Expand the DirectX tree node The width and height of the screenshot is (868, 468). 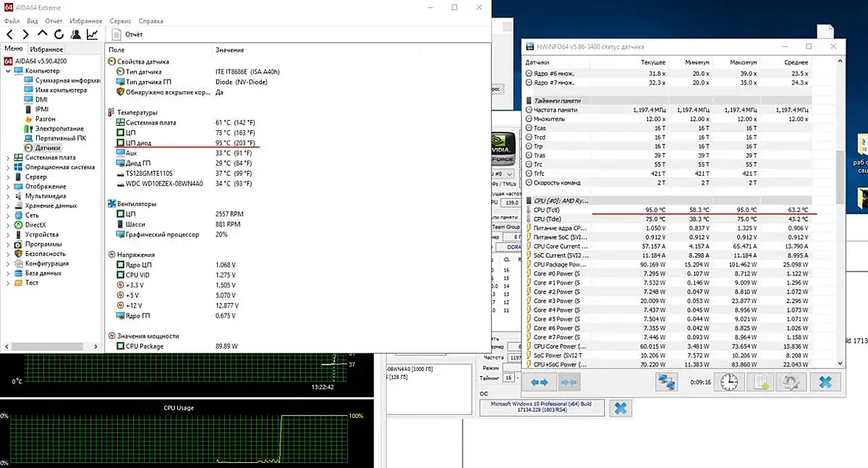click(8, 225)
